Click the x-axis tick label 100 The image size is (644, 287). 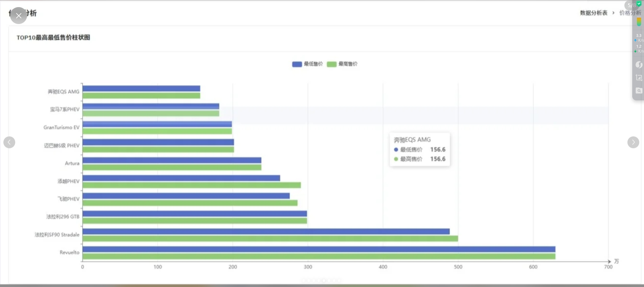[x=158, y=267]
